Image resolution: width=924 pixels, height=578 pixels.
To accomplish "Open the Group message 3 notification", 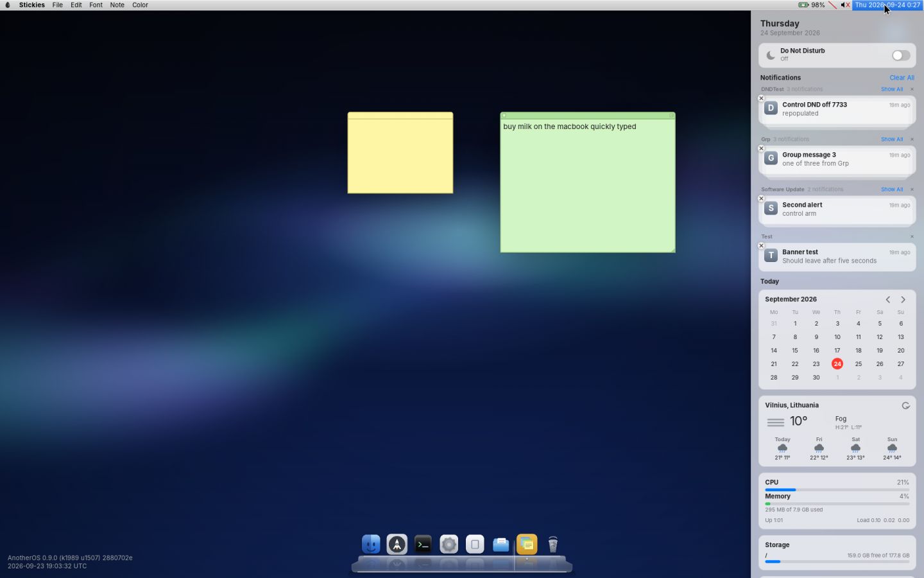I will click(837, 159).
